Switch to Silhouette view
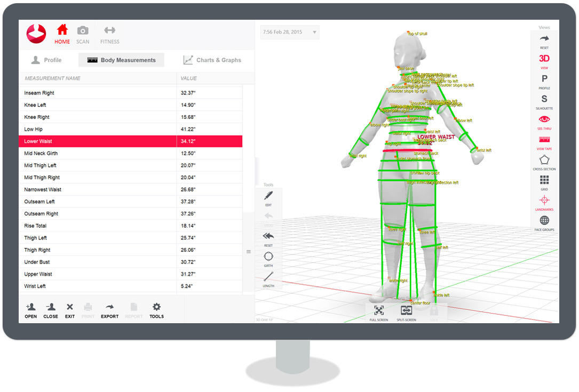Viewport: 579px width, 392px height. pyautogui.click(x=544, y=101)
